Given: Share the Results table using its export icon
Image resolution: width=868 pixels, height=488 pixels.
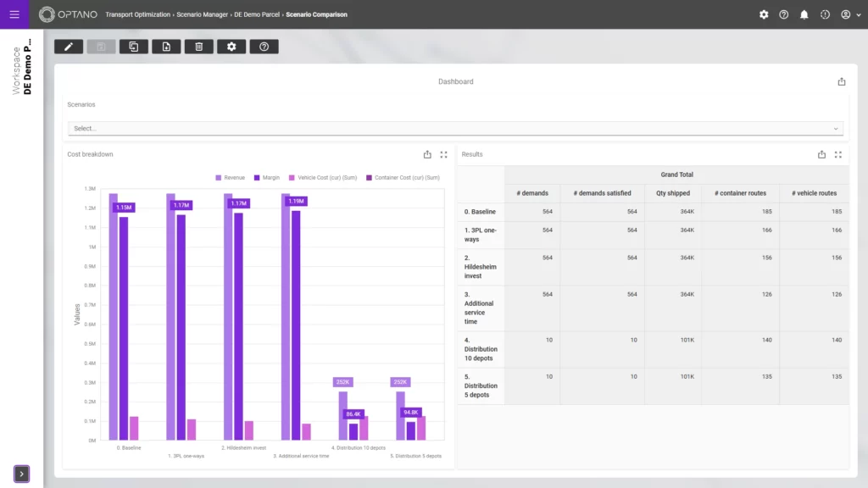Looking at the screenshot, I should point(821,154).
